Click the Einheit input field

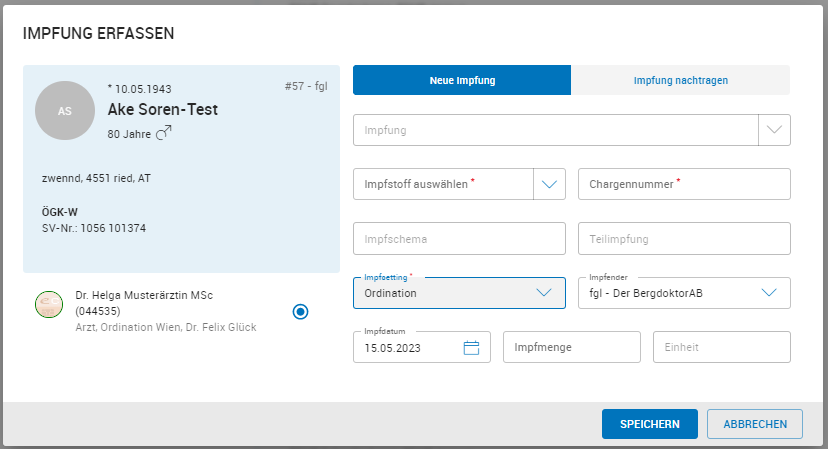pos(721,347)
